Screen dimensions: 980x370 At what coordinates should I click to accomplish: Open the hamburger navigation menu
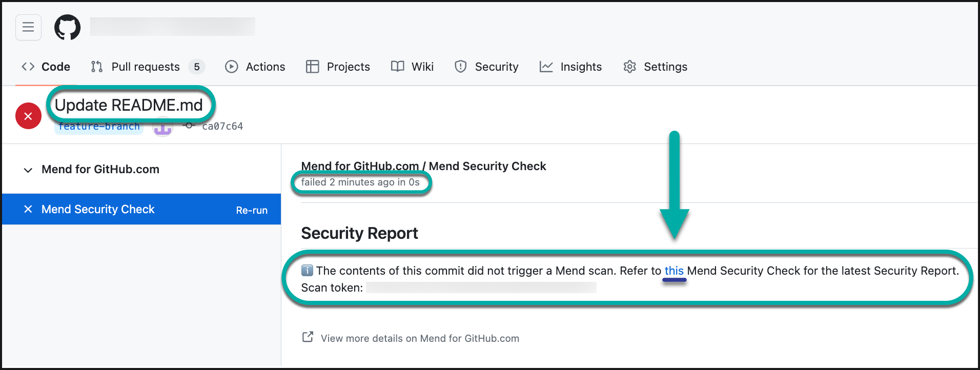click(28, 27)
